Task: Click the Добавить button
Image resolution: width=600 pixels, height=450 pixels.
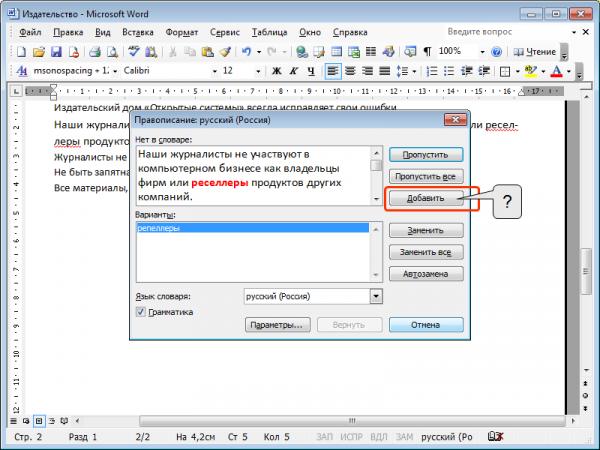Action: pyautogui.click(x=426, y=198)
